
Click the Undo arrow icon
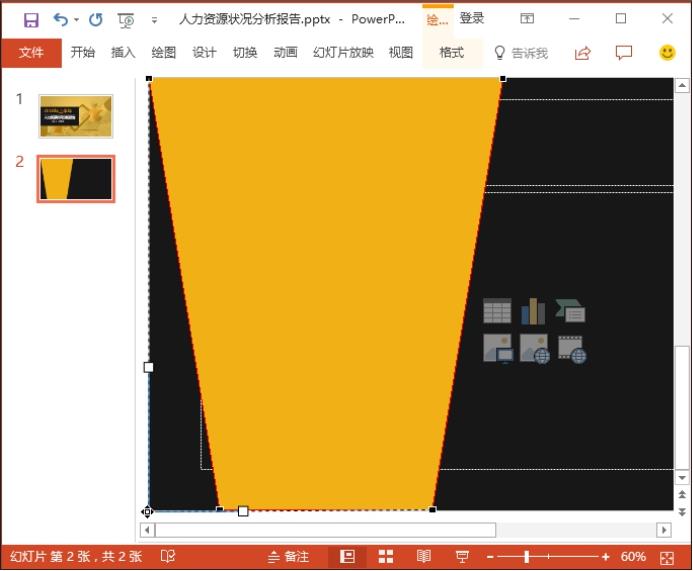pos(61,19)
